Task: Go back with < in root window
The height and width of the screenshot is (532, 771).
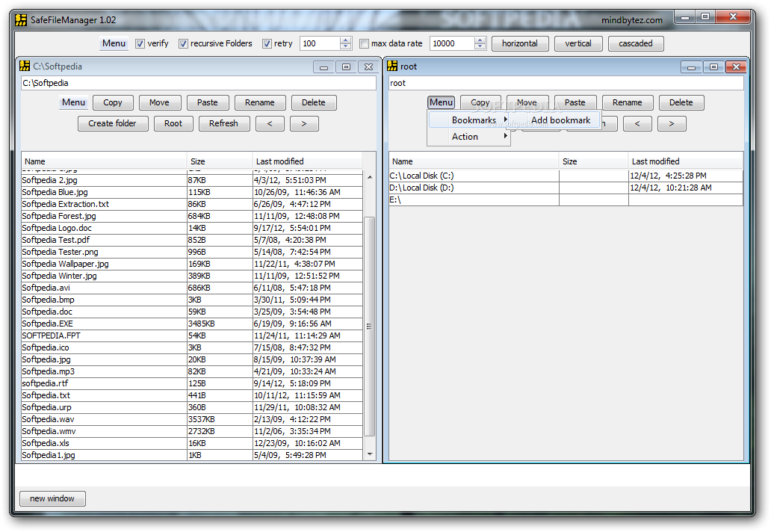Action: point(637,123)
